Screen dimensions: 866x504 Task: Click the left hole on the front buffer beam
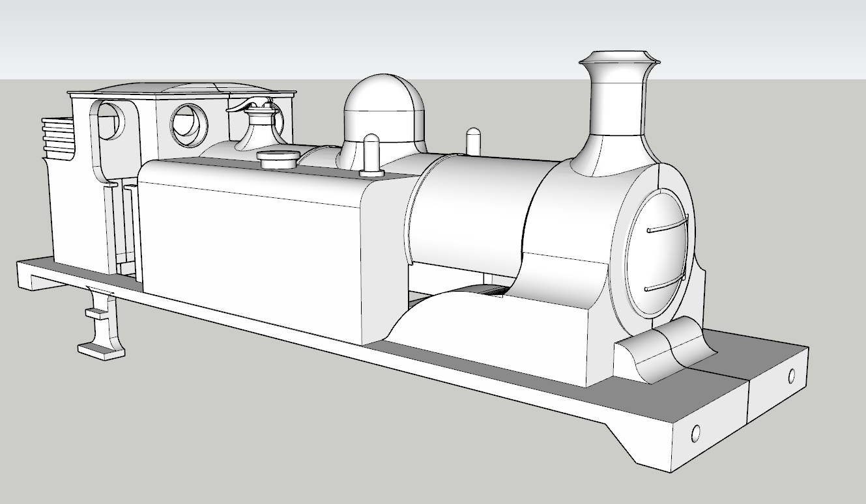[695, 432]
